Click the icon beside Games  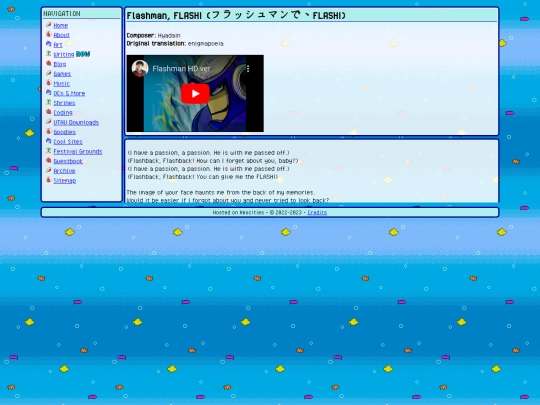(x=49, y=73)
